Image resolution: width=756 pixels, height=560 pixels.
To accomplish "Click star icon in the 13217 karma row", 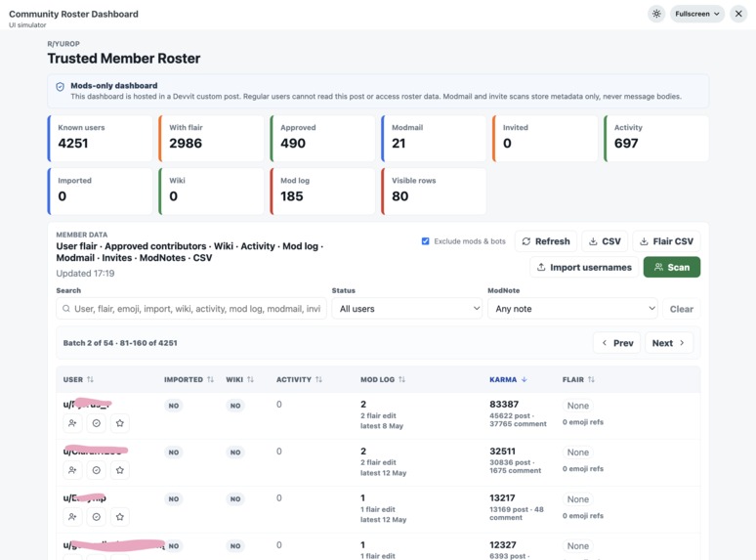I will pos(120,517).
